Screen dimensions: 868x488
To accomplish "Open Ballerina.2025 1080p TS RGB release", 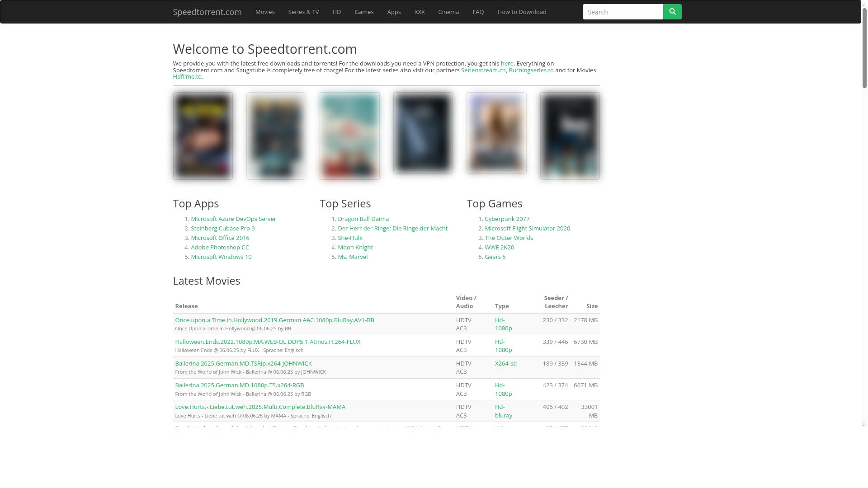I will [x=239, y=385].
